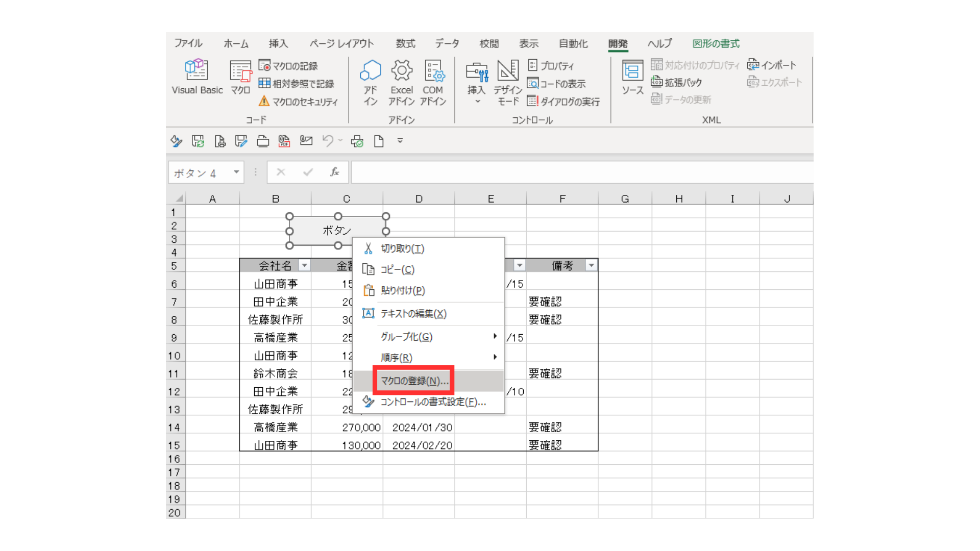
Task: Select column G header
Action: click(x=625, y=198)
